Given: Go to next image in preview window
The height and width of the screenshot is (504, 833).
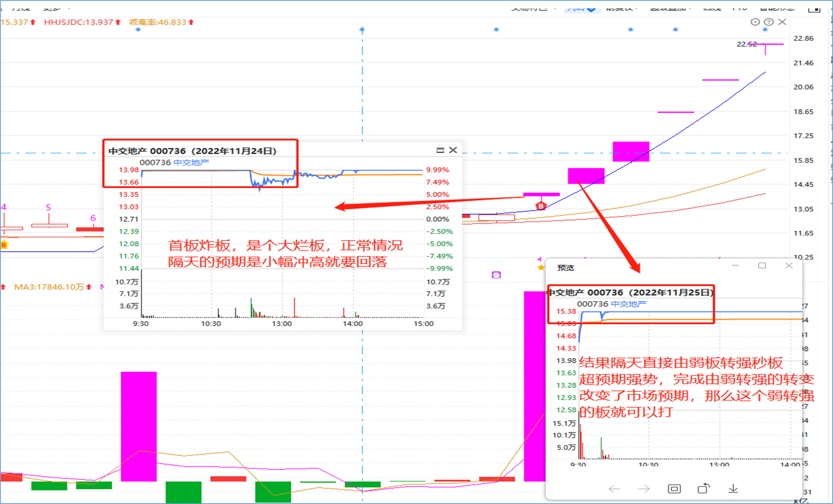Looking at the screenshot, I should [644, 489].
